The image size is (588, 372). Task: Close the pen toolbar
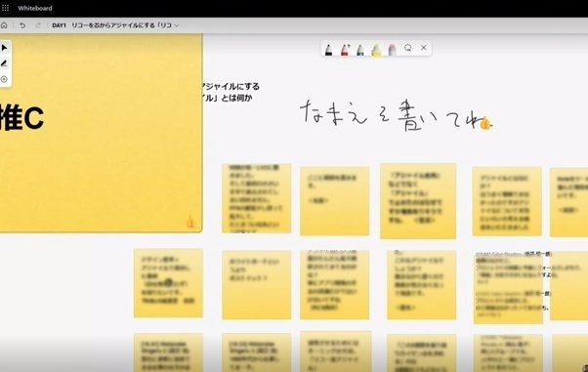click(x=424, y=48)
